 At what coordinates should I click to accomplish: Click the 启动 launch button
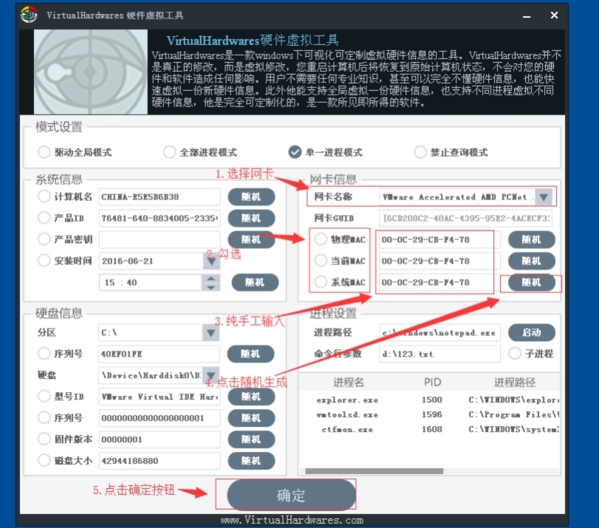531,332
